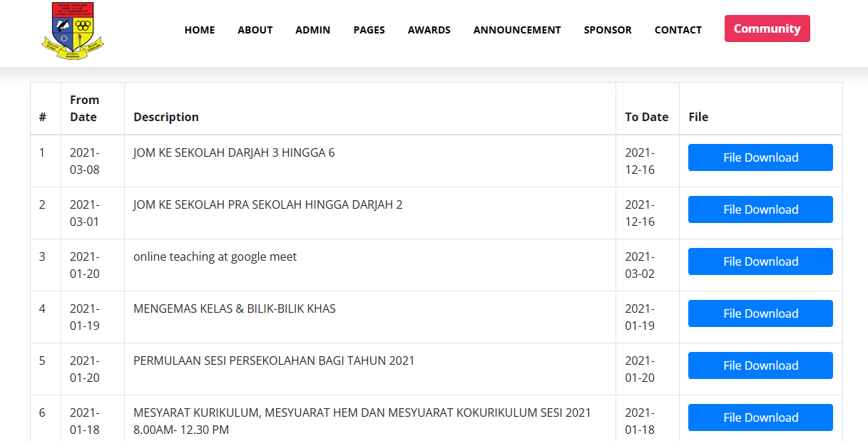Viewport: 868px width, 441px height.
Task: Download PERMULAAN SESI PERSEKOLAHAN 2021 file
Action: coord(760,365)
